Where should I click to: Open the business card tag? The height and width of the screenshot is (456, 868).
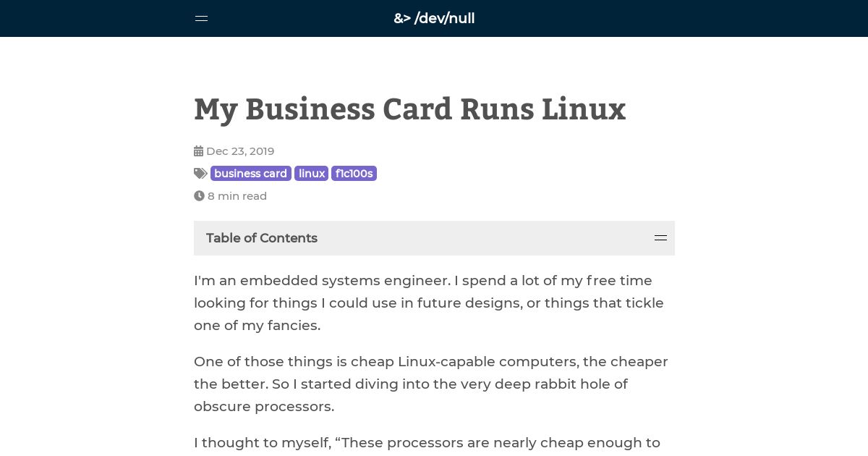tap(251, 174)
